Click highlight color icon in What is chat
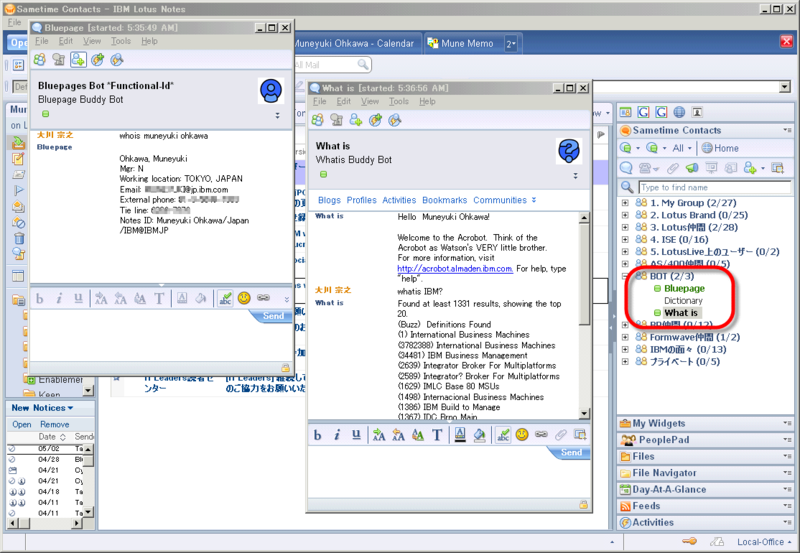Viewport: 800px width, 553px height. (479, 435)
